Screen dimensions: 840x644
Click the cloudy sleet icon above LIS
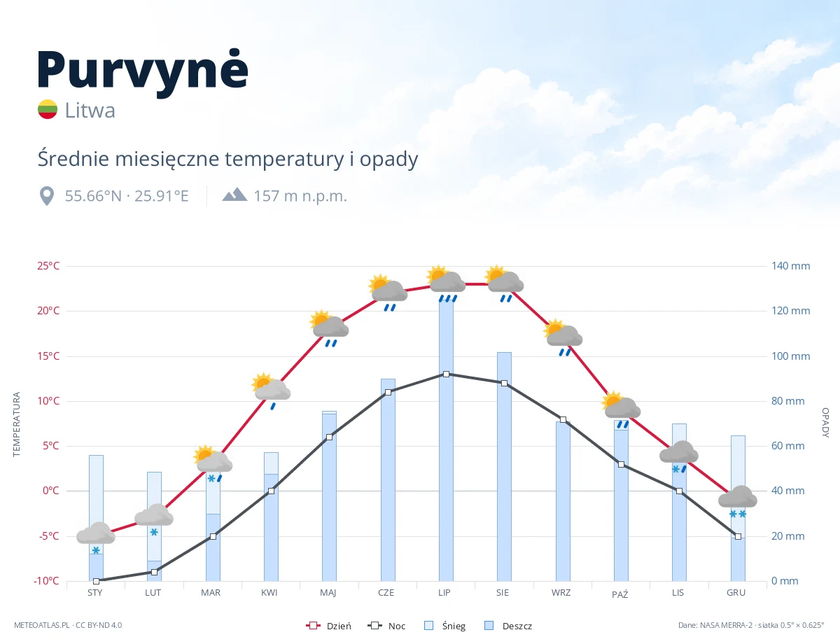click(x=679, y=457)
